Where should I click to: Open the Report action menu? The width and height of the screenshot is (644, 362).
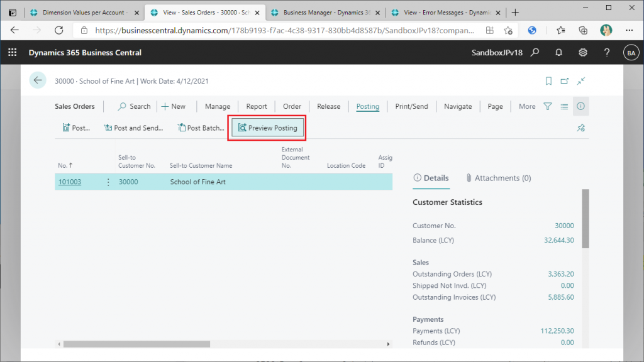(x=257, y=106)
